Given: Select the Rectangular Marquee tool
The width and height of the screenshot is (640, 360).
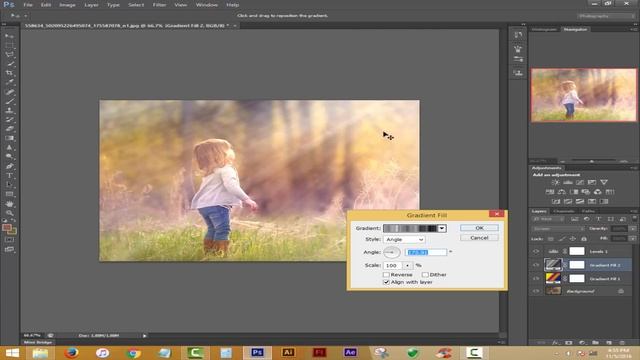Looking at the screenshot, I should click(x=9, y=45).
